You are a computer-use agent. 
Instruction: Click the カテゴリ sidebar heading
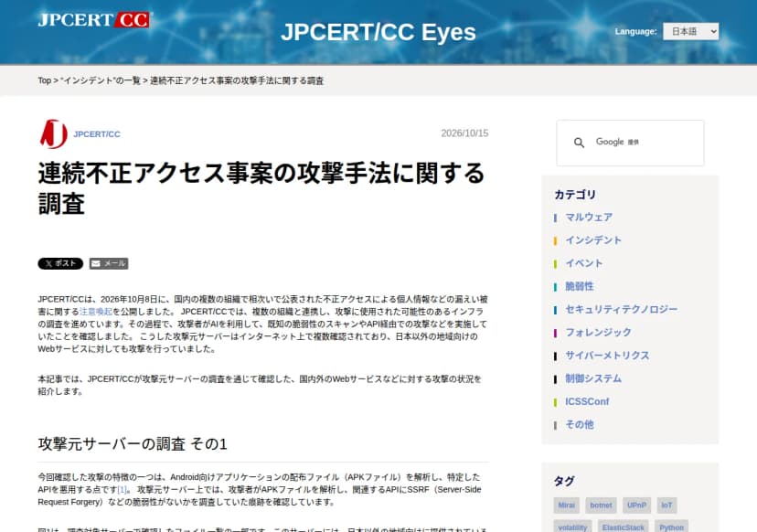click(x=575, y=195)
